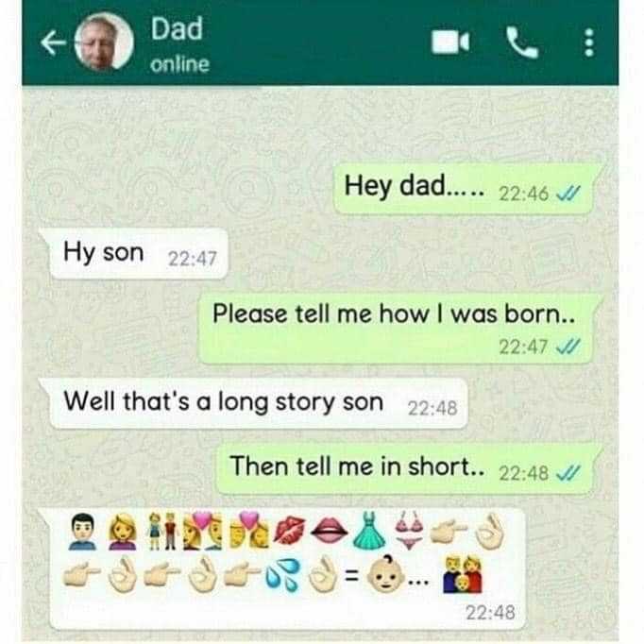Open the three-dot more options menu
Viewport: 644px width, 644px height.
coord(589,42)
